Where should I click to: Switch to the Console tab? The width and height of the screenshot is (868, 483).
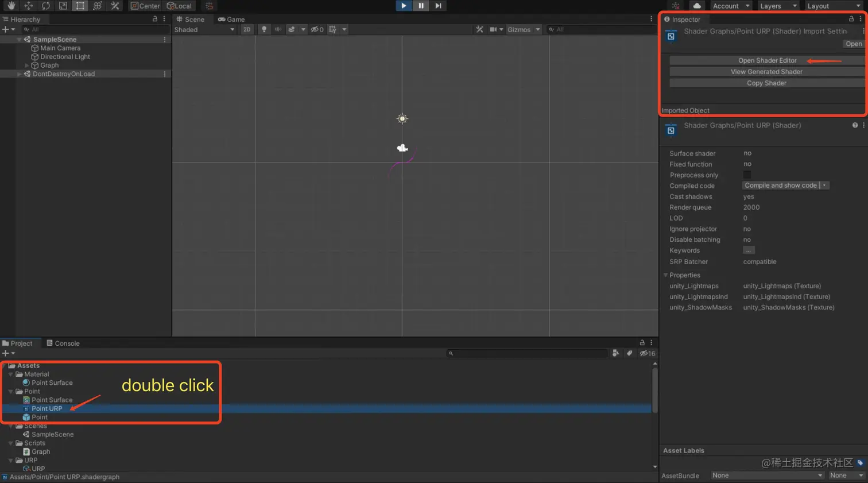[x=63, y=343]
